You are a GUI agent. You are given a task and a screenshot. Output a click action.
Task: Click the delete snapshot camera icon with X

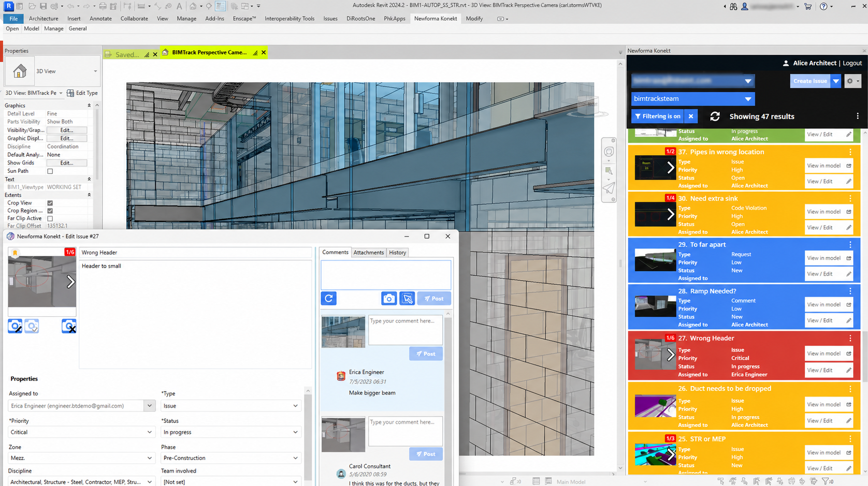69,326
